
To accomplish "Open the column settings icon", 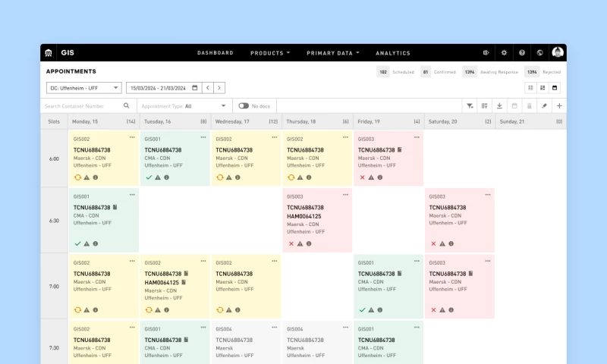I will 484,106.
